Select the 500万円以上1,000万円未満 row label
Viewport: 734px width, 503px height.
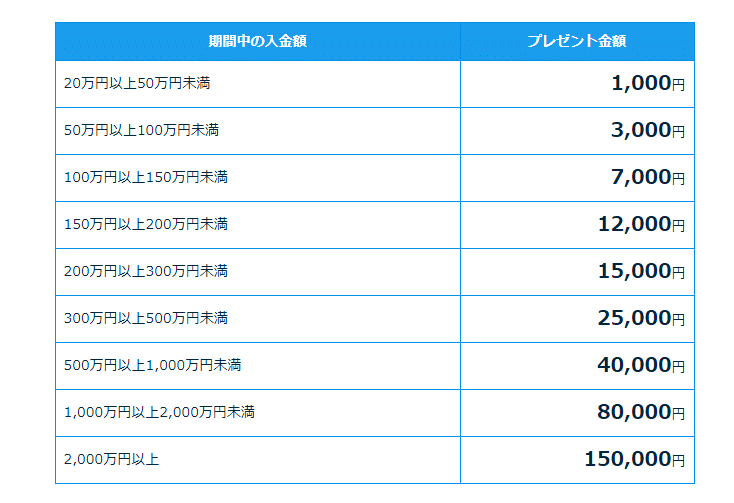[153, 365]
